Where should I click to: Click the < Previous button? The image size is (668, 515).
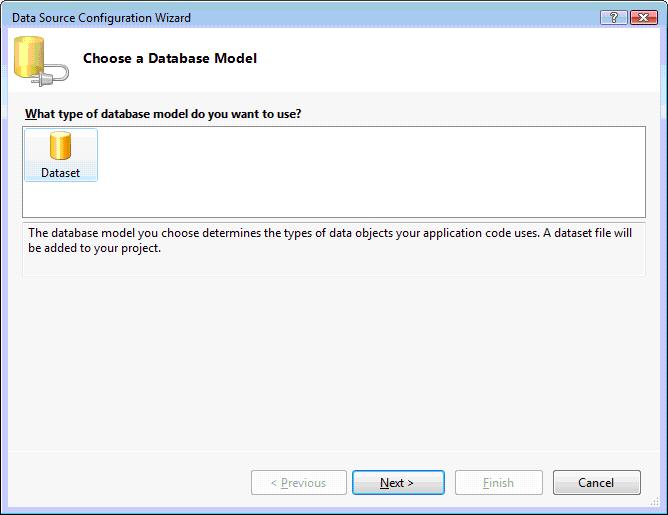coord(298,483)
